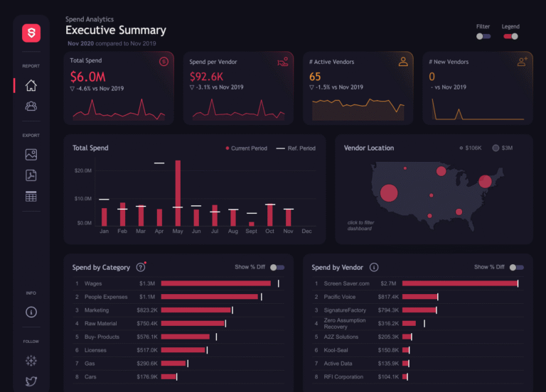Click the 65 Active Vendors value
This screenshot has height=392, width=546.
(x=315, y=77)
